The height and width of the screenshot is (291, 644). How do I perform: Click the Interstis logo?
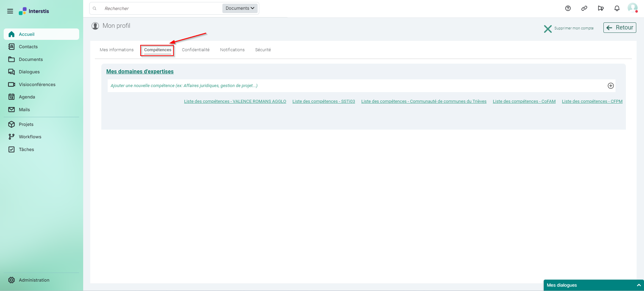pos(34,11)
